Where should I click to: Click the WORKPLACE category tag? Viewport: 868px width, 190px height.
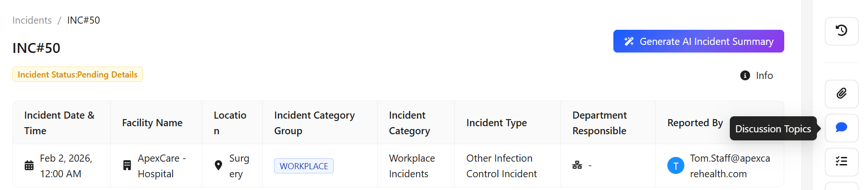304,166
